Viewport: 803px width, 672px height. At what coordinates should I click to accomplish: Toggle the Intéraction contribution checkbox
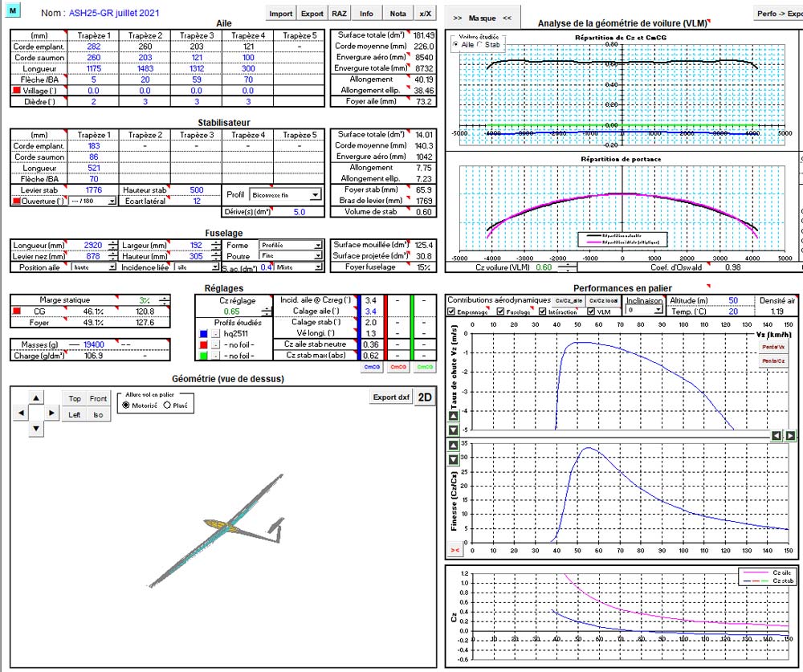pos(542,312)
